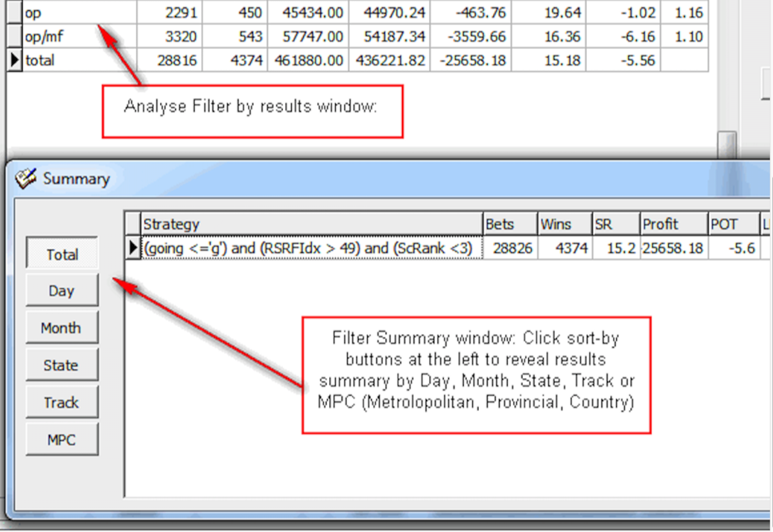Click the Profit column header

tap(673, 224)
